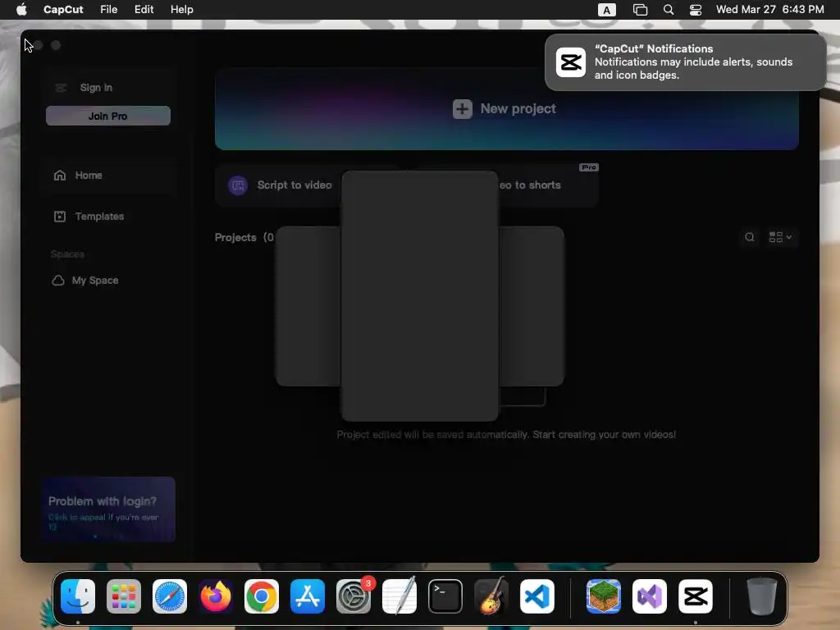Open Visual Studio Code in the Dock
The image size is (840, 630).
(x=537, y=596)
